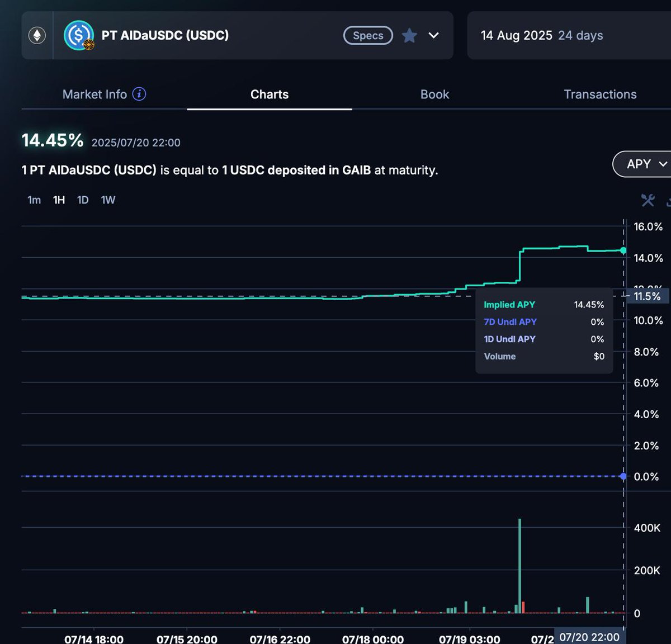
Task: Click the 14.0% axis label
Action: [x=648, y=258]
